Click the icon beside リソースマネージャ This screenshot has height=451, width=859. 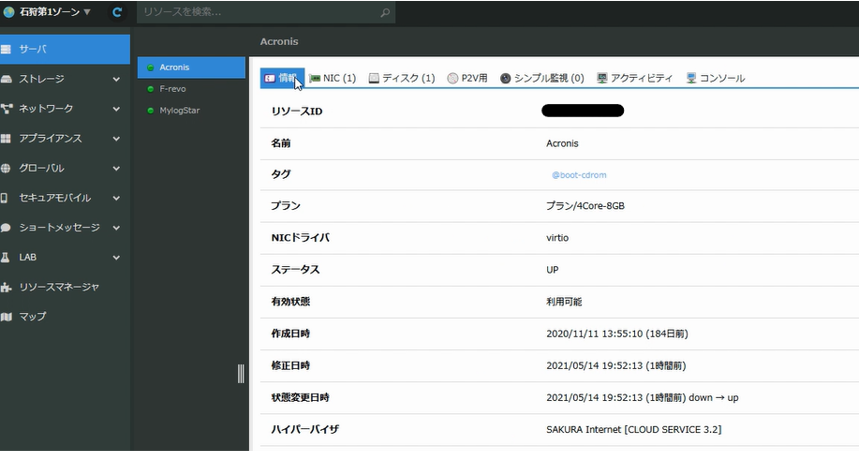pyautogui.click(x=6, y=287)
